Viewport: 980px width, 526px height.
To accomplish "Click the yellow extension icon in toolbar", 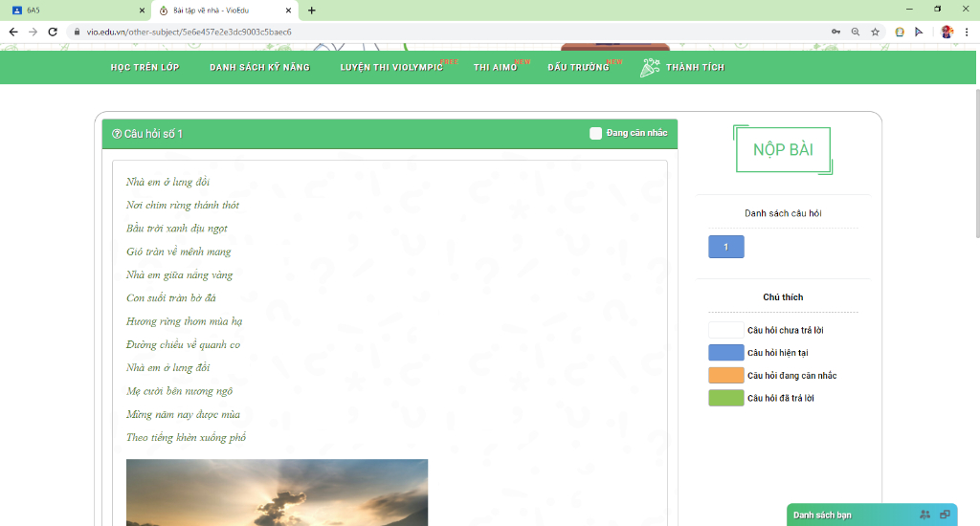I will (900, 32).
